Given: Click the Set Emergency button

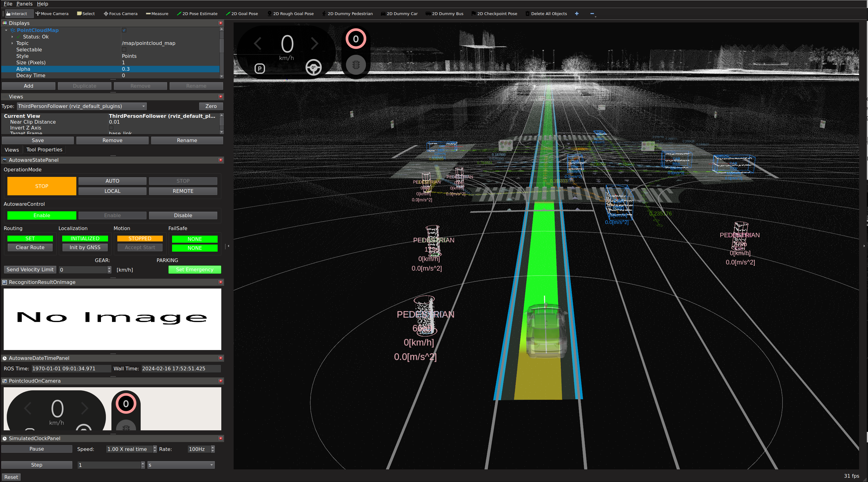Looking at the screenshot, I should pos(195,269).
